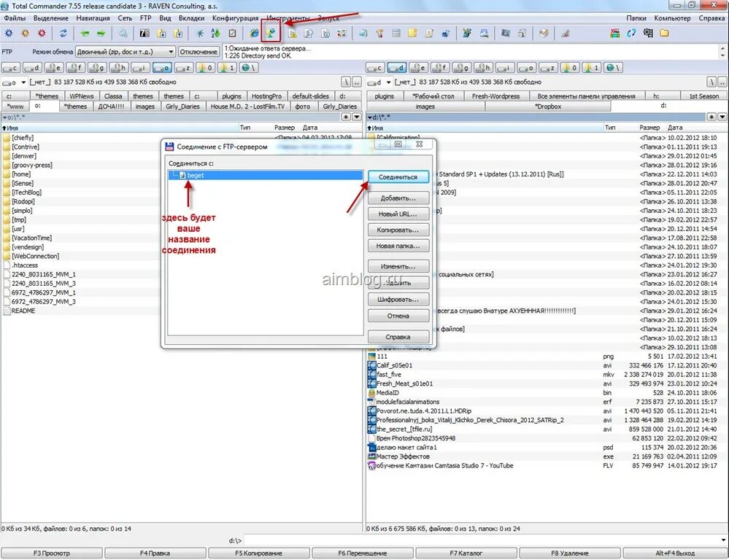This screenshot has height=560, width=729.
Task: Click the Соединиться button
Action: [x=398, y=177]
